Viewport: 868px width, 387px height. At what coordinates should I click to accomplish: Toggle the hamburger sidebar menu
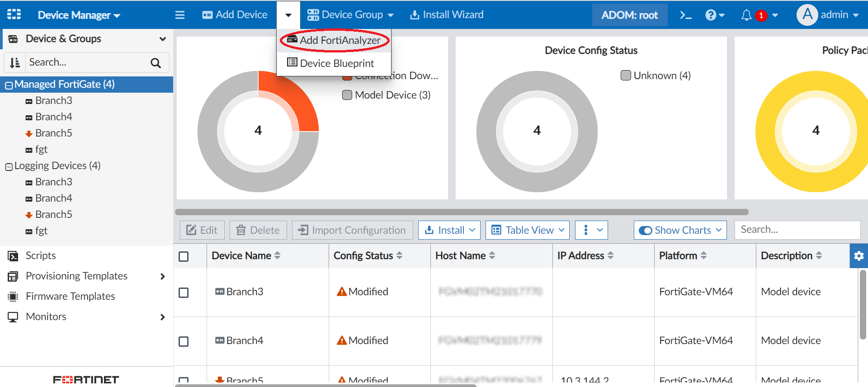tap(180, 15)
